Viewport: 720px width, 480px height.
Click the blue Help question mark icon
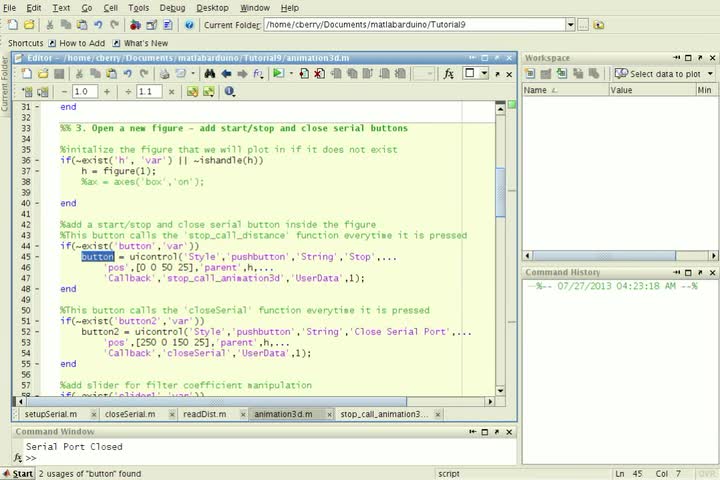pos(189,25)
